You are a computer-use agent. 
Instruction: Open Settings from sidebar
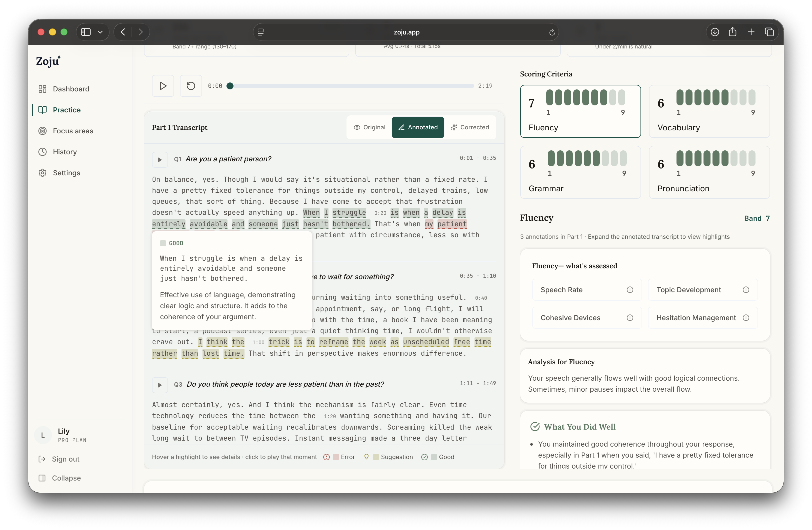[x=66, y=173]
